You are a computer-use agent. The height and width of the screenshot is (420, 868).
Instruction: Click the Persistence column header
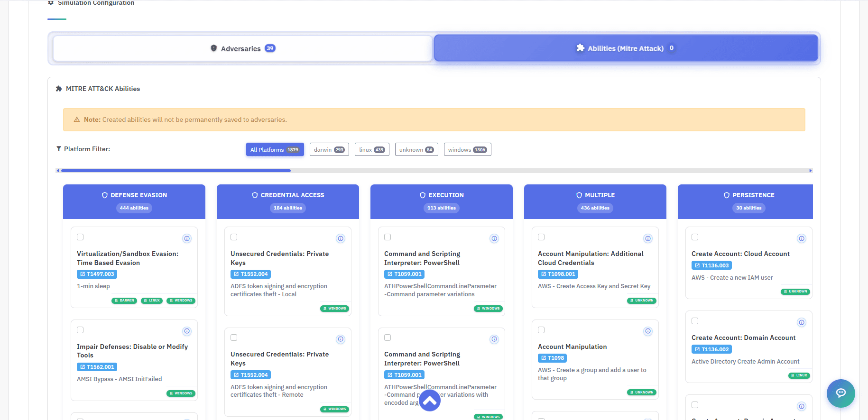[x=745, y=201]
